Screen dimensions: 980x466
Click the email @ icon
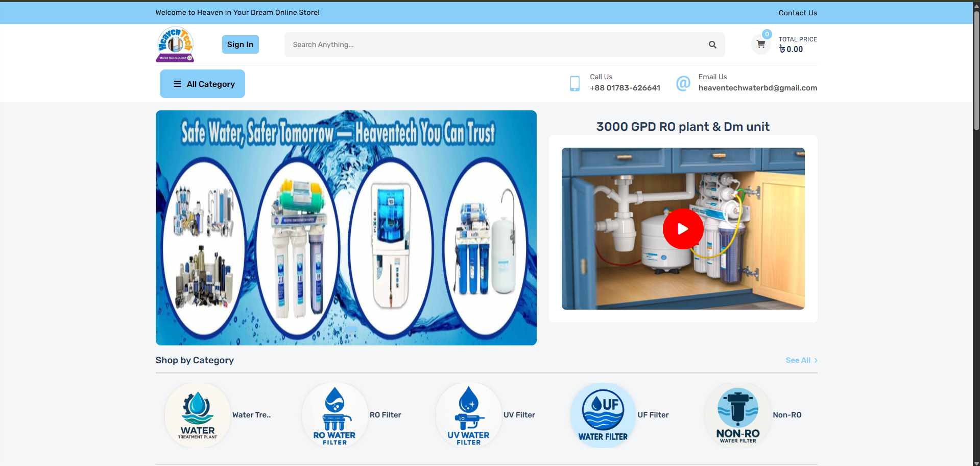(683, 83)
